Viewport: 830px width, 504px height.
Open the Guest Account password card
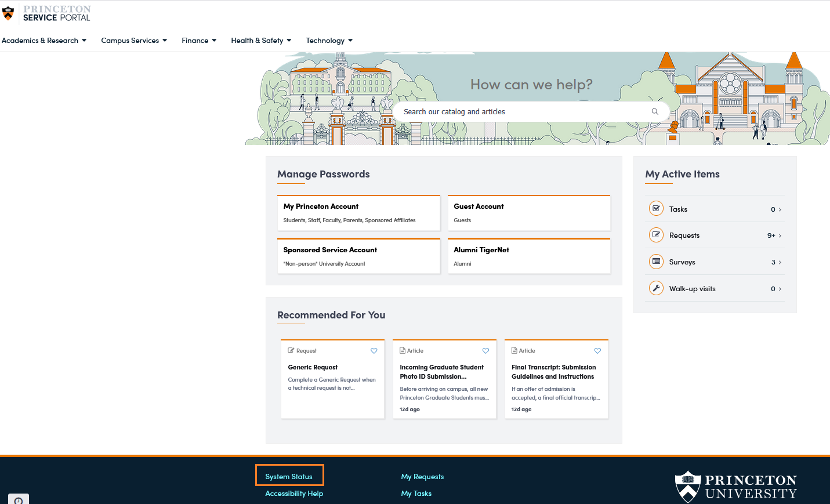point(529,213)
